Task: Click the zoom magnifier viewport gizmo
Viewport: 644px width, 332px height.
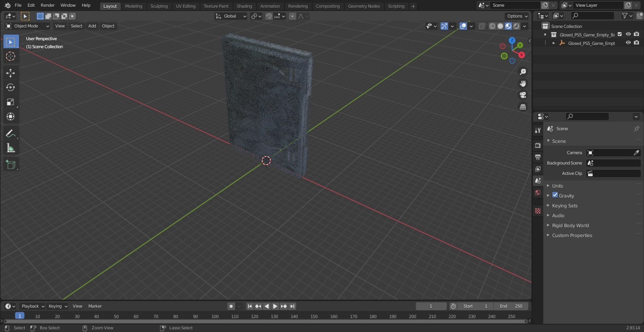Action: [x=523, y=72]
